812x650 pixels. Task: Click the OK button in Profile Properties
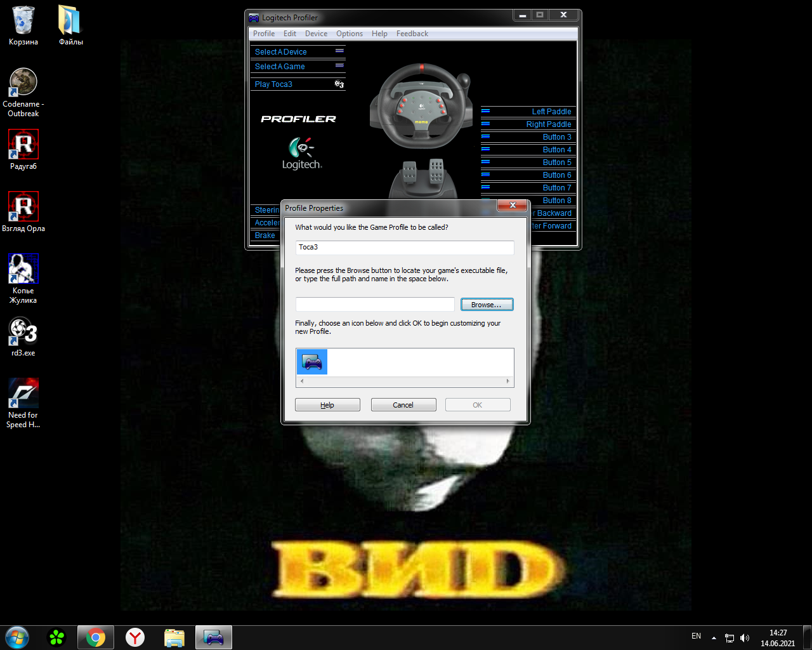coord(478,405)
